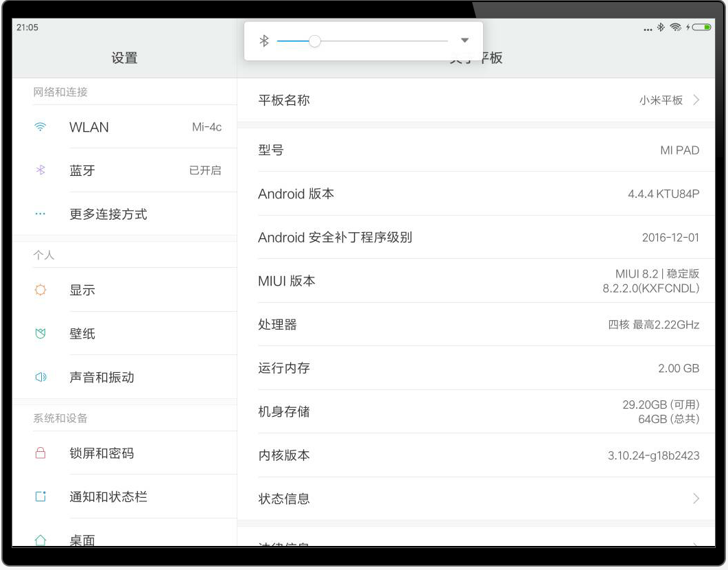The height and width of the screenshot is (570, 728).
Task: Tap the Bluetooth icon in volume popup
Action: click(264, 41)
